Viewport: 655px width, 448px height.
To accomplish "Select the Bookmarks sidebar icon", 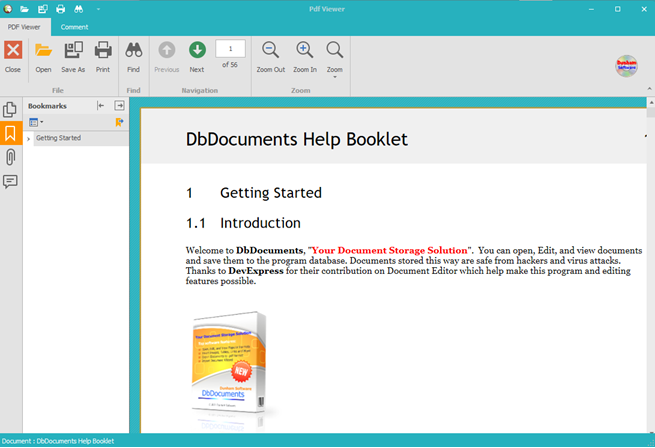I will pyautogui.click(x=10, y=133).
